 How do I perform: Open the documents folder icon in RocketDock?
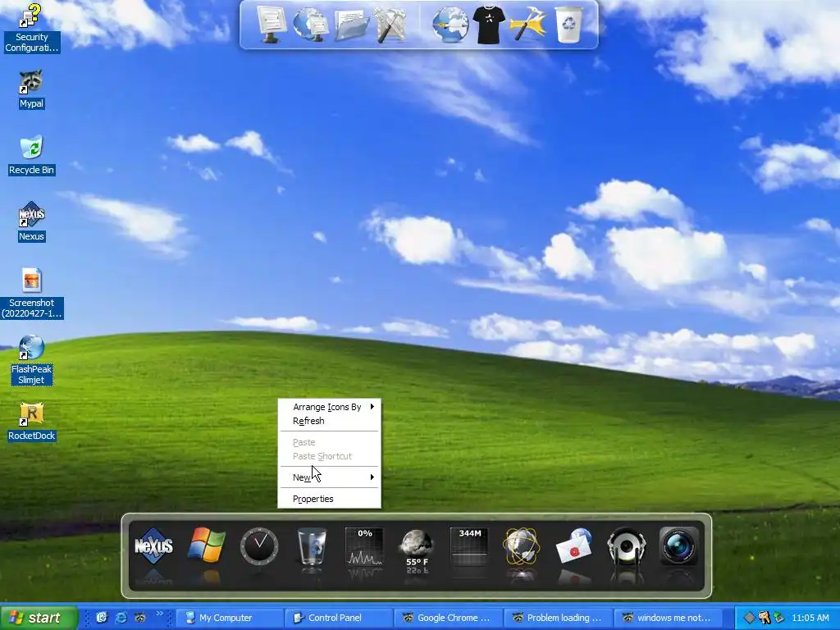(351, 25)
